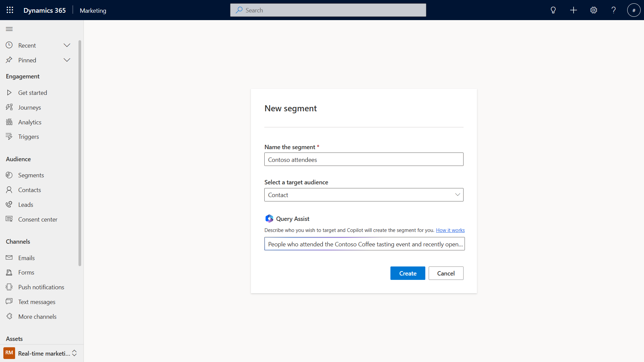The height and width of the screenshot is (362, 644).
Task: Expand the Pinned section chevron
Action: coord(67,60)
